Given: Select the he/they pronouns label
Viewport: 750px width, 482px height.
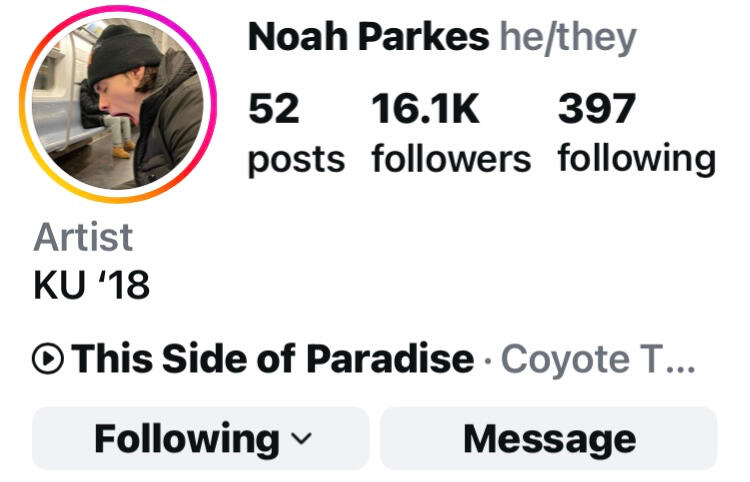Looking at the screenshot, I should [x=568, y=38].
